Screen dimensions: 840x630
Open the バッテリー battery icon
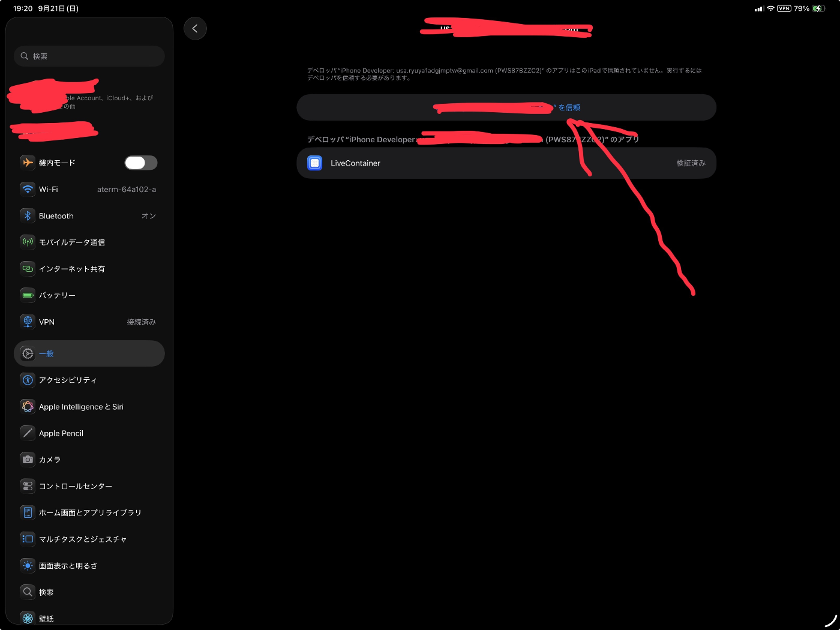[x=28, y=295]
